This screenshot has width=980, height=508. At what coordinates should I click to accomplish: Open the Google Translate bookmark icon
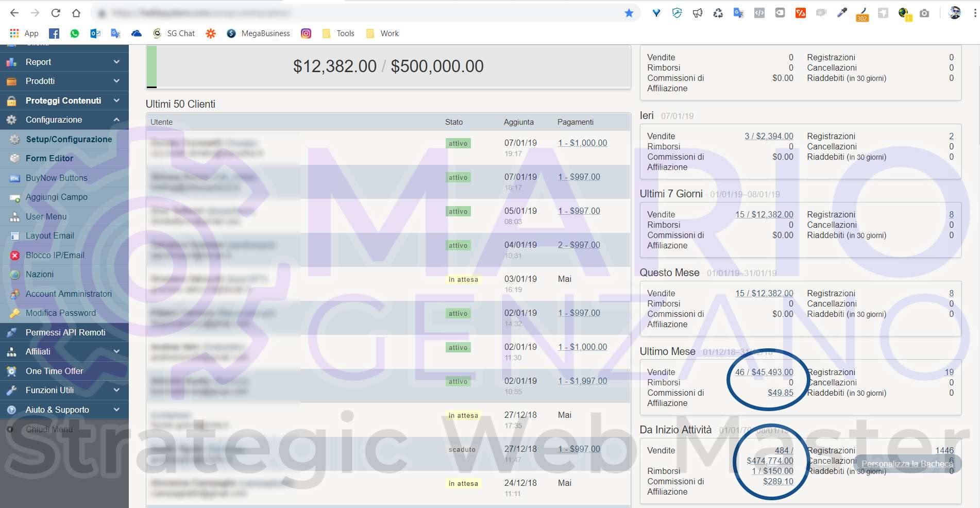point(115,33)
